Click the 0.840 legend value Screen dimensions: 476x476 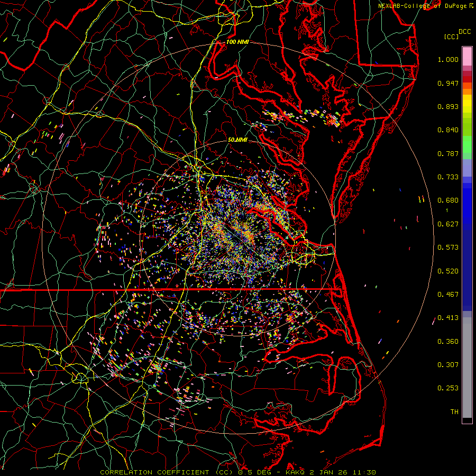[x=448, y=130]
